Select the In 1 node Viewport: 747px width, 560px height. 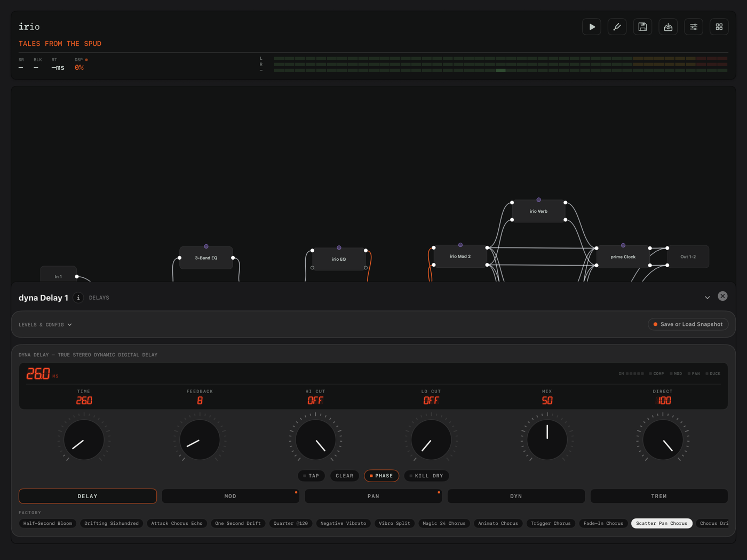(58, 275)
